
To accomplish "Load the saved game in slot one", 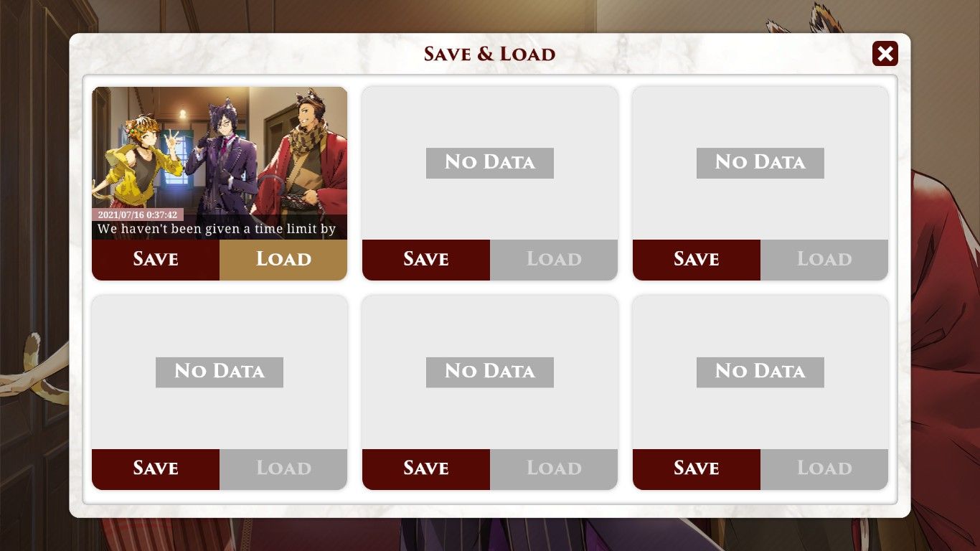I will click(x=283, y=260).
